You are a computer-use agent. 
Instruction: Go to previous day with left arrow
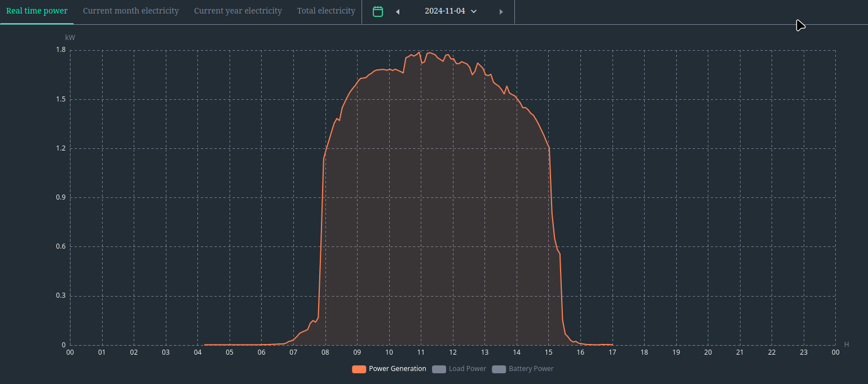[397, 12]
